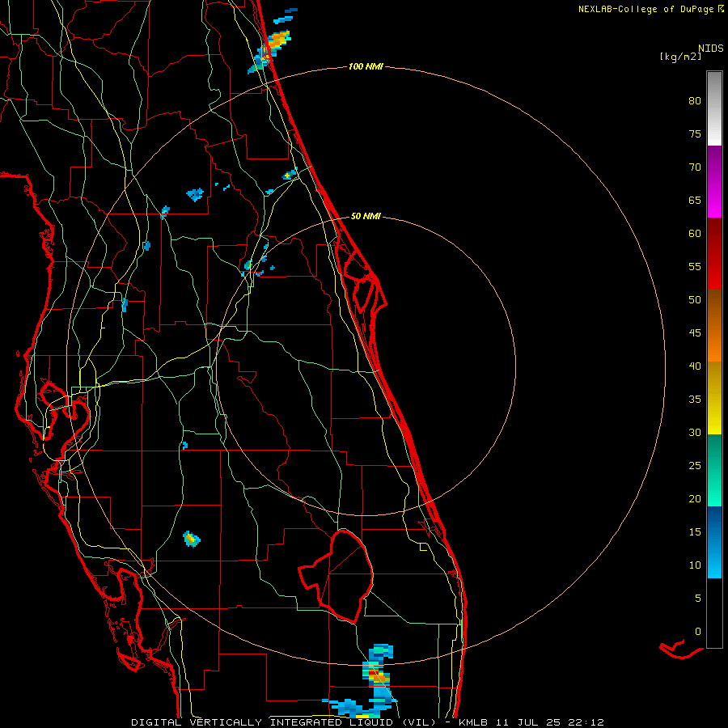Click the scale value 0
The height and width of the screenshot is (728, 728).
pyautogui.click(x=698, y=632)
